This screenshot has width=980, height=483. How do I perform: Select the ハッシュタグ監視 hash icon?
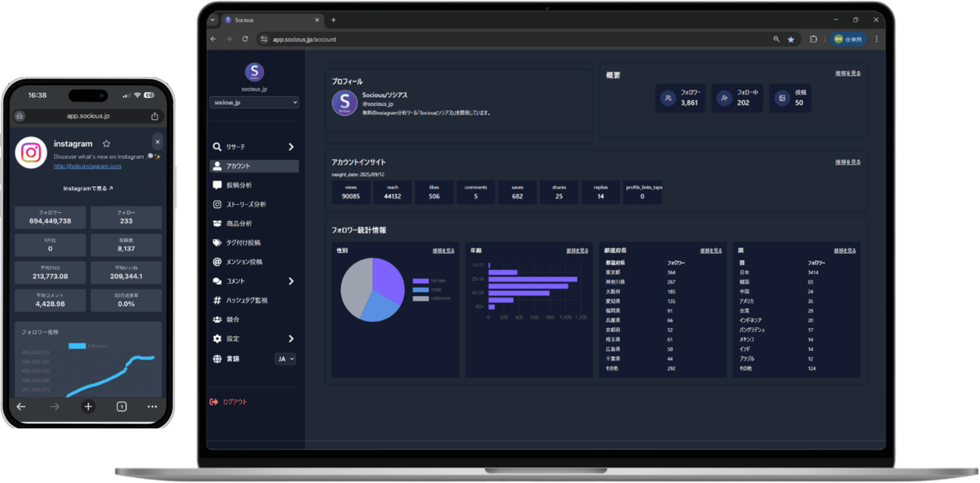coord(217,300)
